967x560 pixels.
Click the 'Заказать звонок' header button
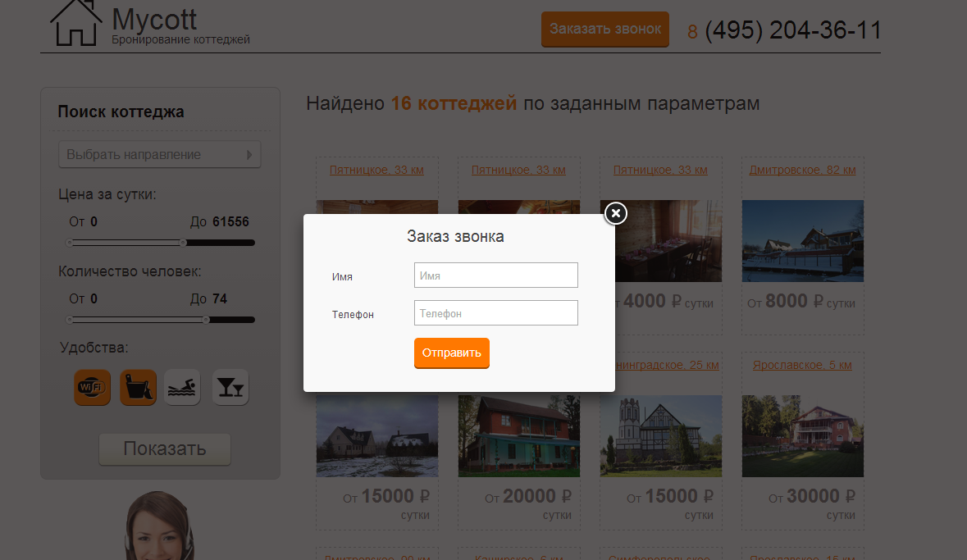click(x=604, y=29)
